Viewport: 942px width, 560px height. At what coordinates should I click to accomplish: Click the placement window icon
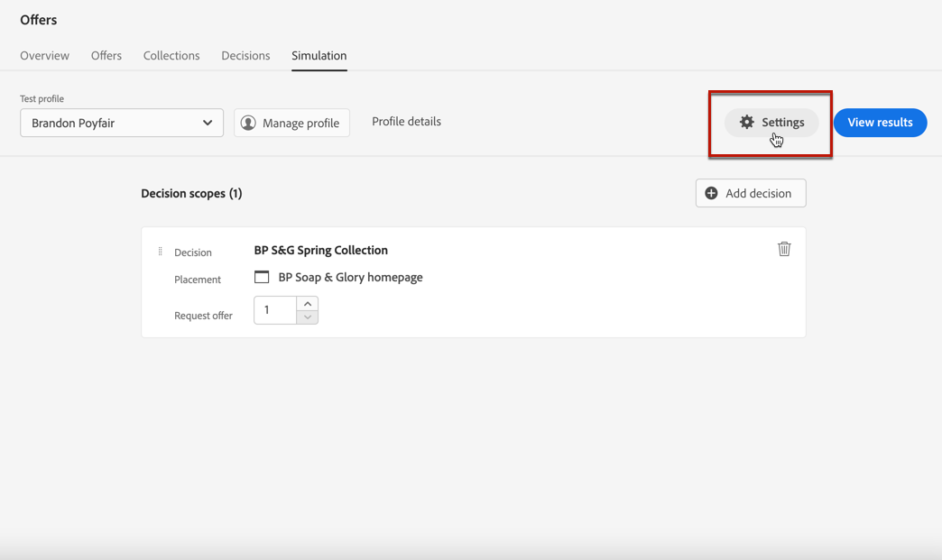click(262, 277)
